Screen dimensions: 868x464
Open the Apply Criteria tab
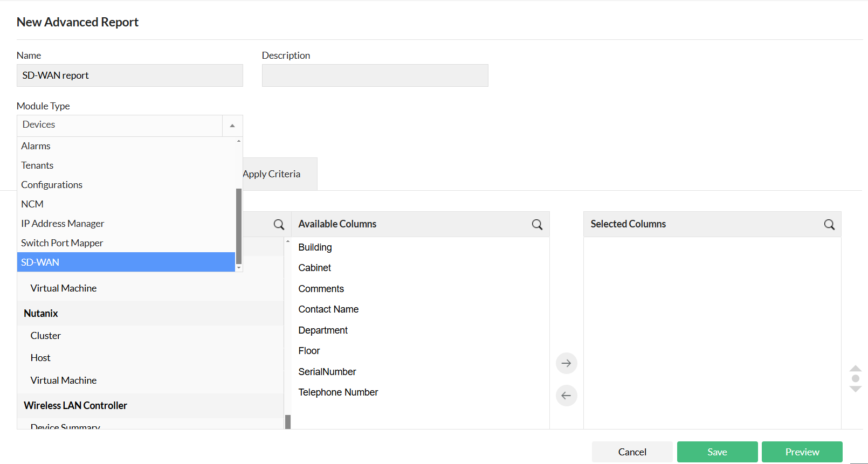272,174
